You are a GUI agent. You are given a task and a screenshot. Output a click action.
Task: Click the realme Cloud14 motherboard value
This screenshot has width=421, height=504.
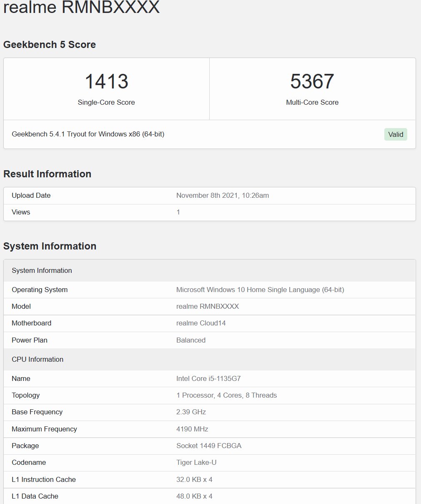point(201,323)
